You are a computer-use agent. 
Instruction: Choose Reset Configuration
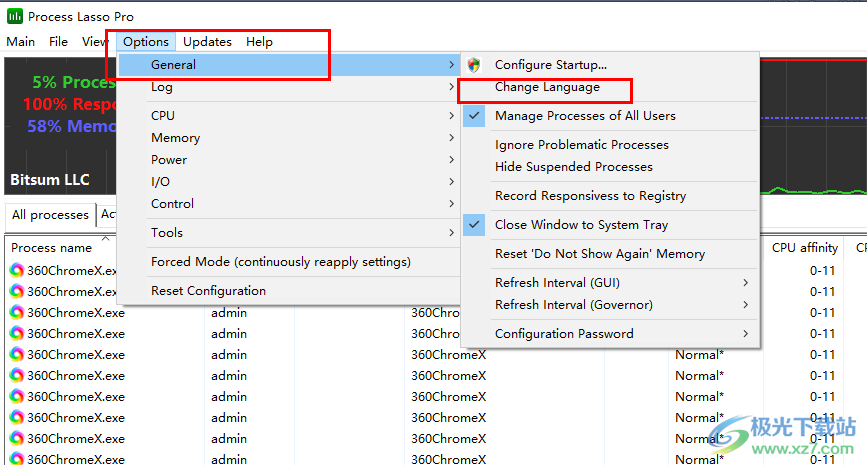289,291
